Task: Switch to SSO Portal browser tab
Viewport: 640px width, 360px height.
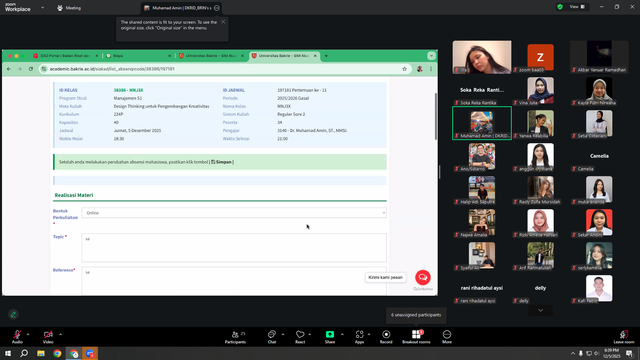Action: point(65,56)
